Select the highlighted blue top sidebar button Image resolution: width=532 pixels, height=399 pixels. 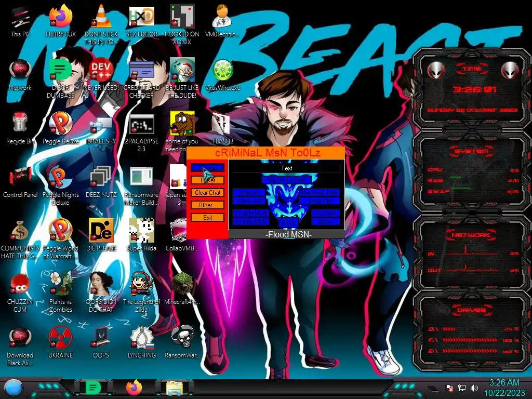coord(208,168)
